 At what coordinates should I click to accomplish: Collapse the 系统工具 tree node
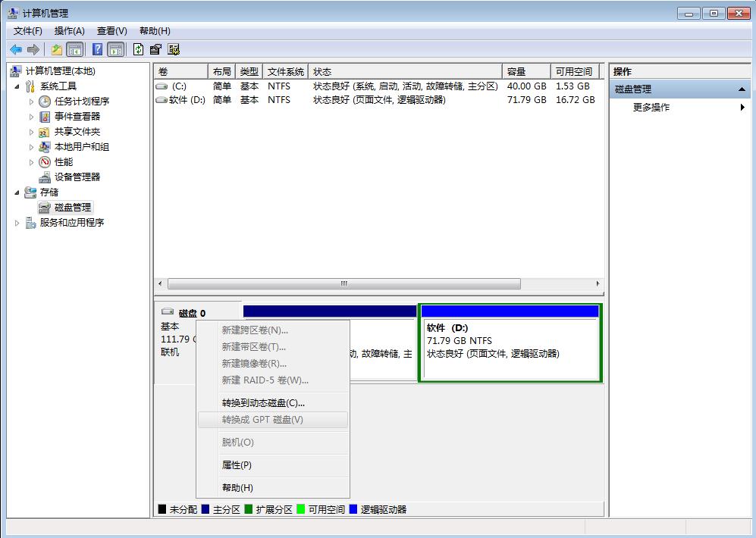(x=17, y=86)
